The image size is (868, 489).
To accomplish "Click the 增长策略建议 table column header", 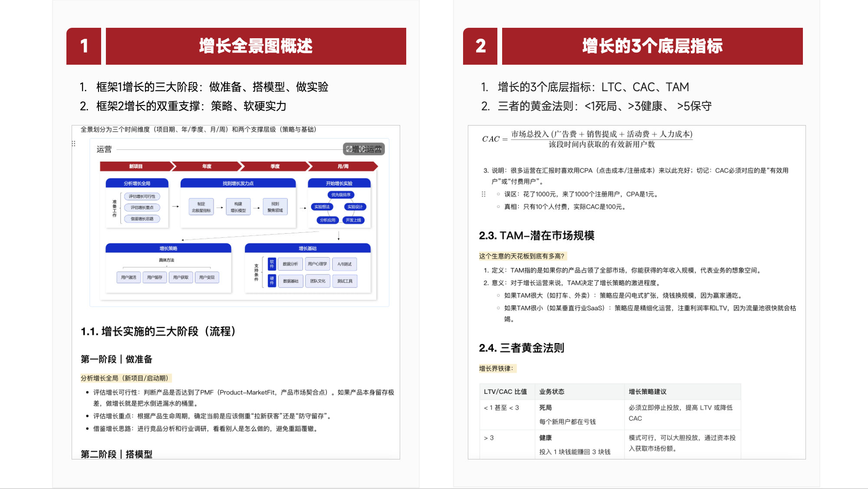I will coord(648,392).
